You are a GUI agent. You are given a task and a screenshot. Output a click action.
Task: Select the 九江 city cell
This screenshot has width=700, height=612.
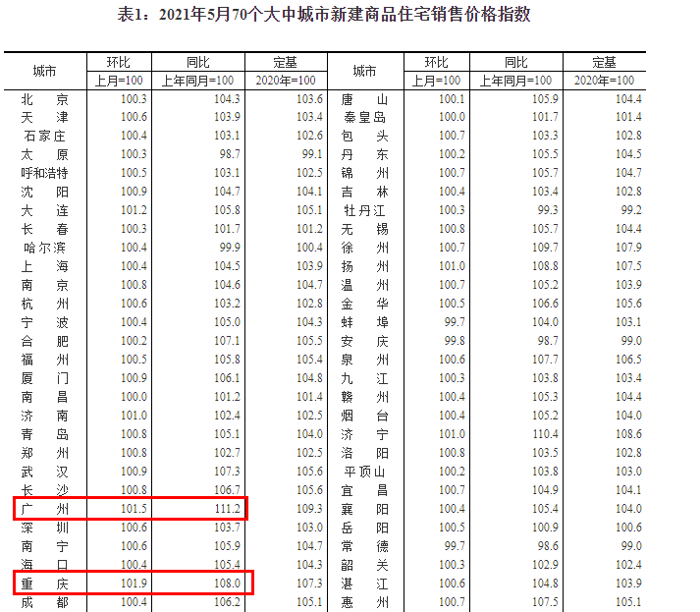[x=365, y=379]
